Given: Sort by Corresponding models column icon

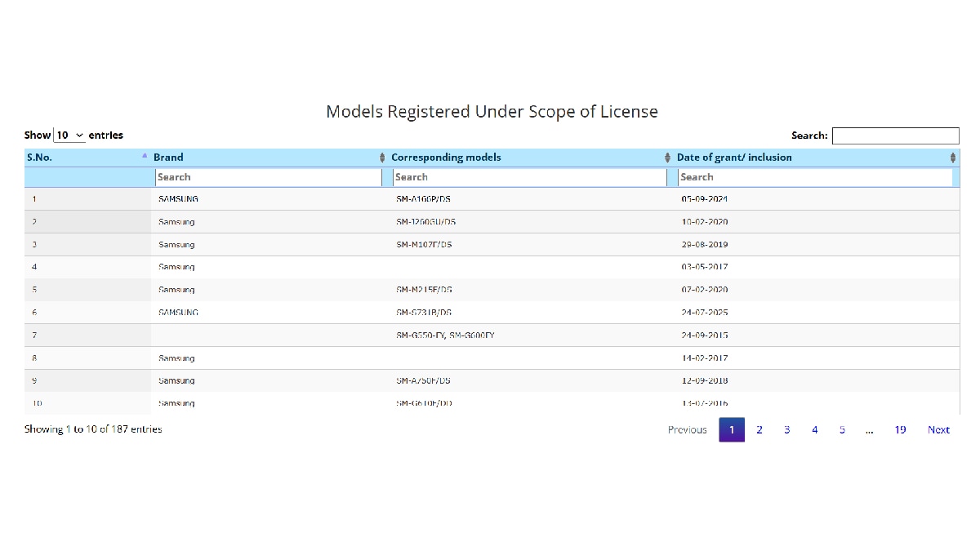Looking at the screenshot, I should click(x=667, y=158).
